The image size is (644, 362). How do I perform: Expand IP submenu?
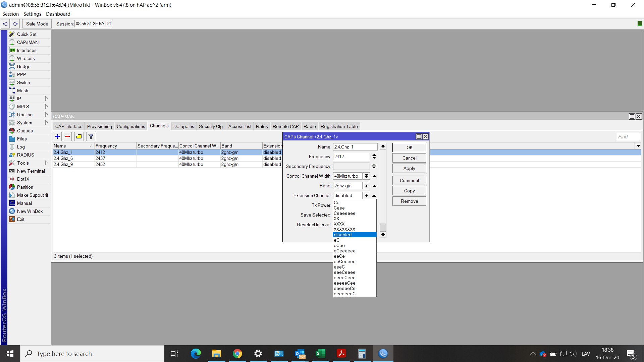click(x=46, y=99)
